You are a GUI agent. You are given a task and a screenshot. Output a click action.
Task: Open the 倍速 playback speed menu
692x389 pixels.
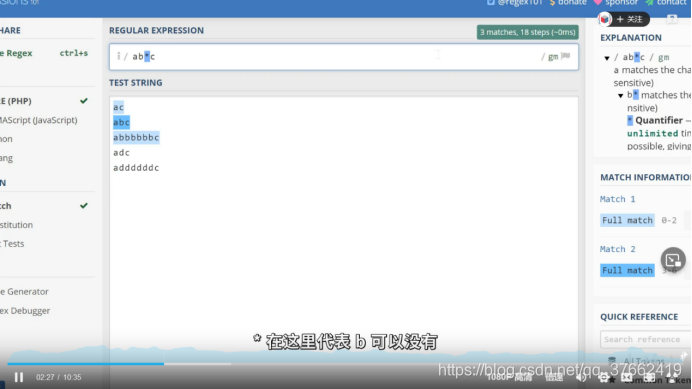coord(554,377)
